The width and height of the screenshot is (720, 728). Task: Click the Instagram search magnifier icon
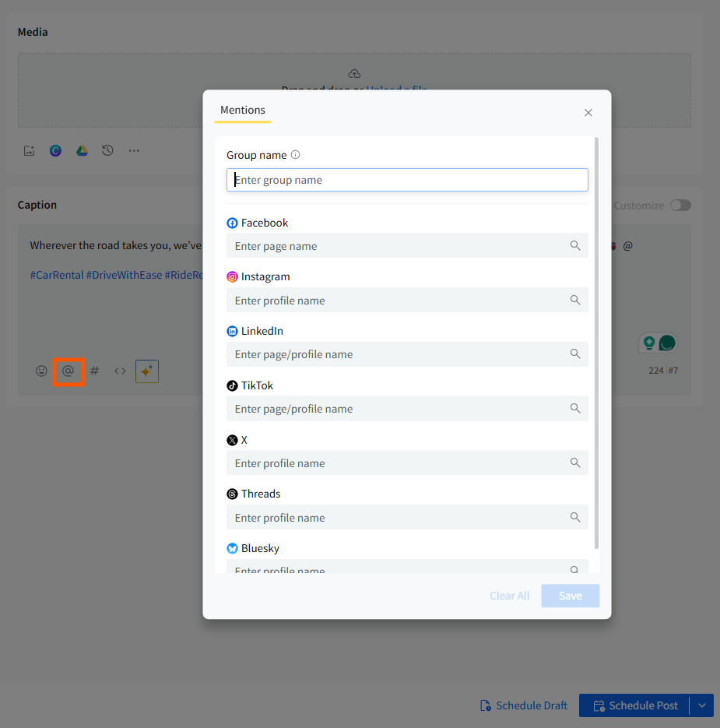(575, 300)
